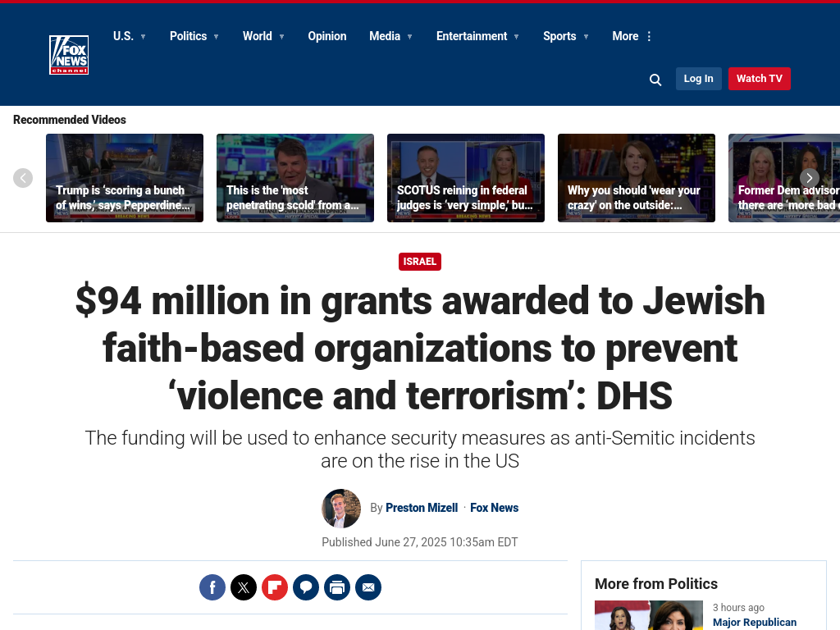Click the Watch TV button

759,79
